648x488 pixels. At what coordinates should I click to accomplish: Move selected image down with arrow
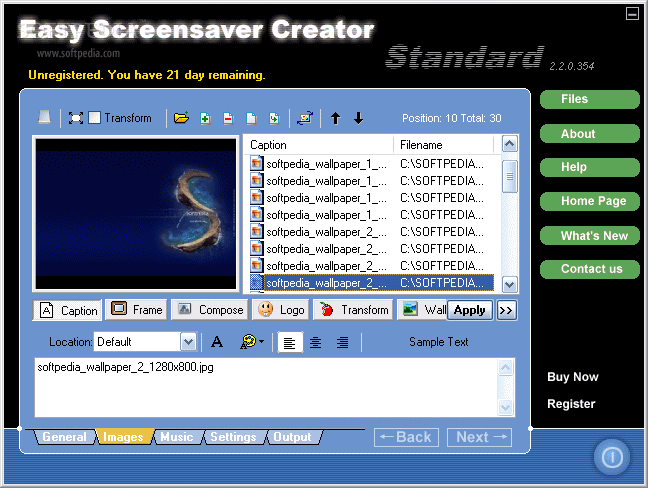coord(358,119)
